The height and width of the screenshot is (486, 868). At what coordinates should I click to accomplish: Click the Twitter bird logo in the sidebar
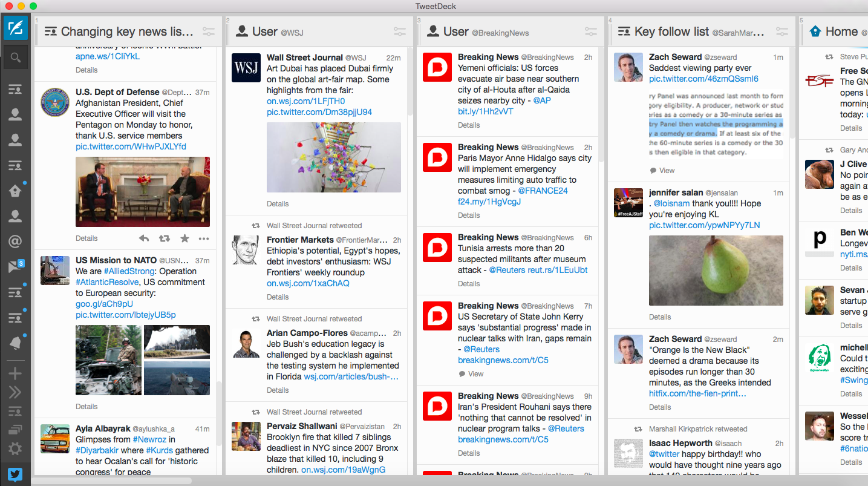point(15,474)
